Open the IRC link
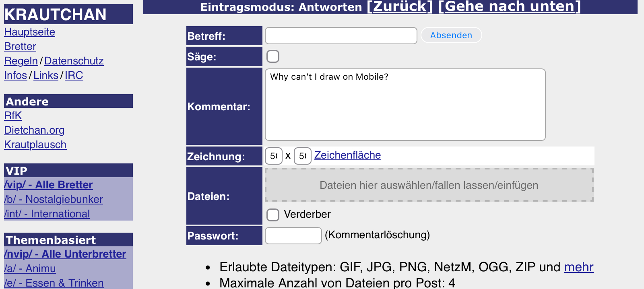The width and height of the screenshot is (644, 289). tap(74, 76)
